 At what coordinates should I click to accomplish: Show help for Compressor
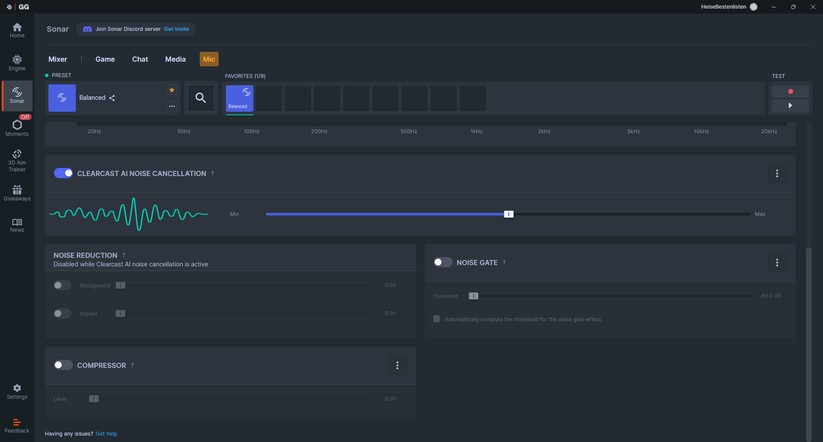tap(132, 365)
